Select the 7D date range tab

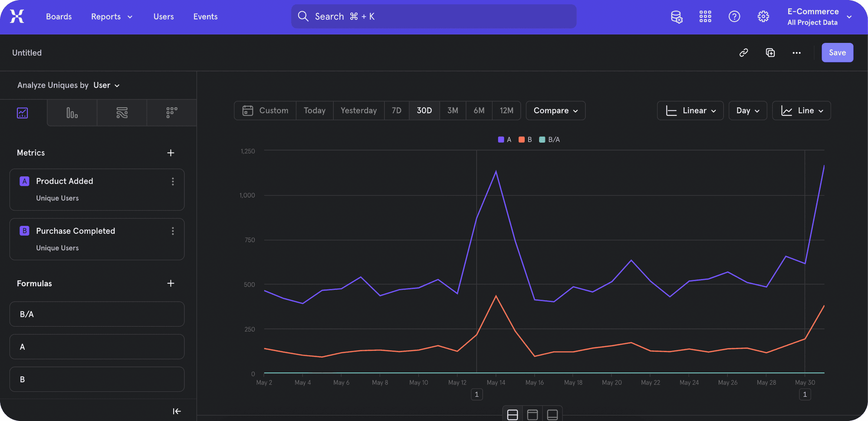pos(396,111)
